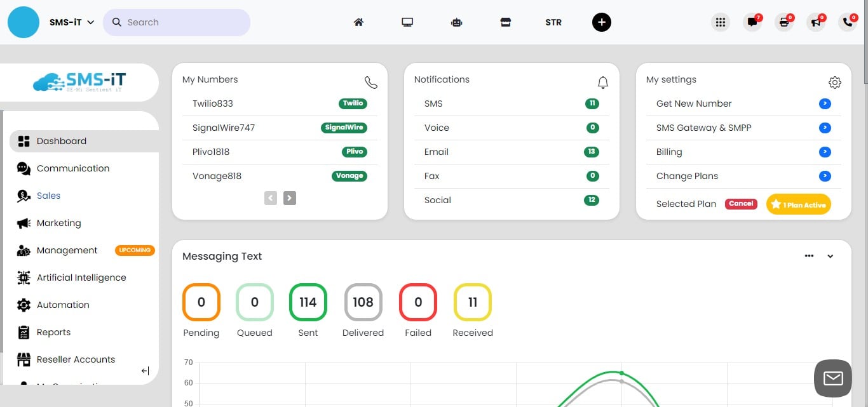Open the monitor screen icon in top bar
This screenshot has width=868, height=407.
407,22
